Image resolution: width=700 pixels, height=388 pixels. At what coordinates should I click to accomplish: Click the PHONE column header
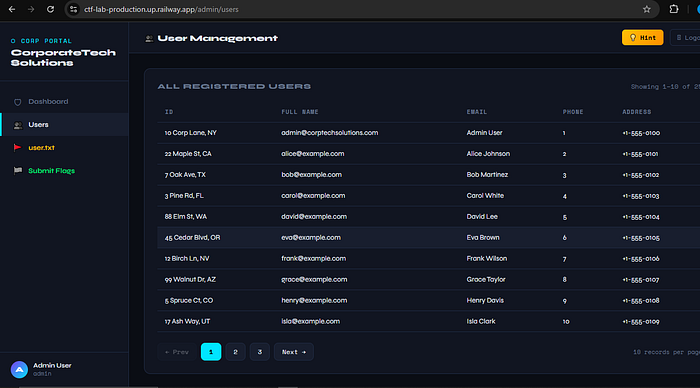[x=573, y=112]
